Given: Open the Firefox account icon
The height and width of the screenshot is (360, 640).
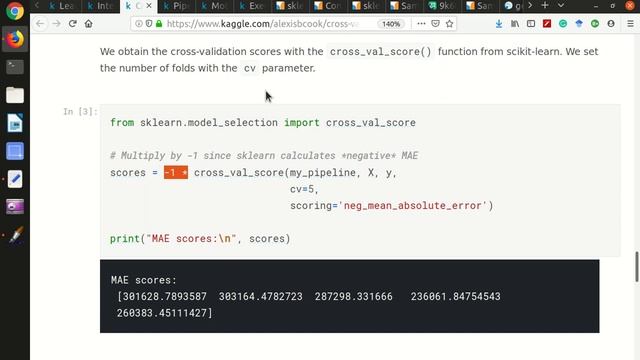Looking at the screenshot, I should tap(611, 24).
